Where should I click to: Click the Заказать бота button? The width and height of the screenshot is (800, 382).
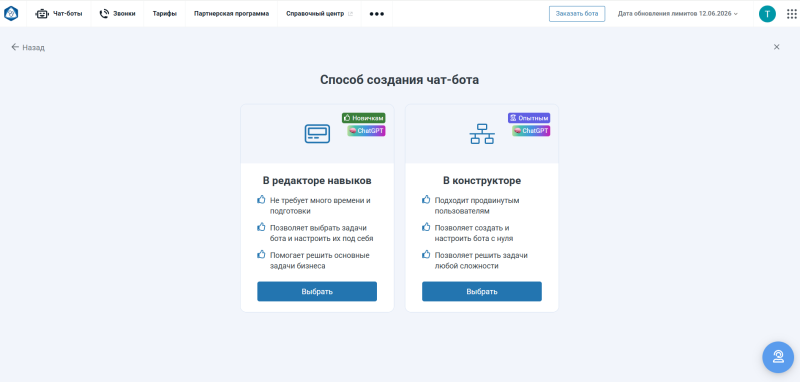[x=577, y=14]
